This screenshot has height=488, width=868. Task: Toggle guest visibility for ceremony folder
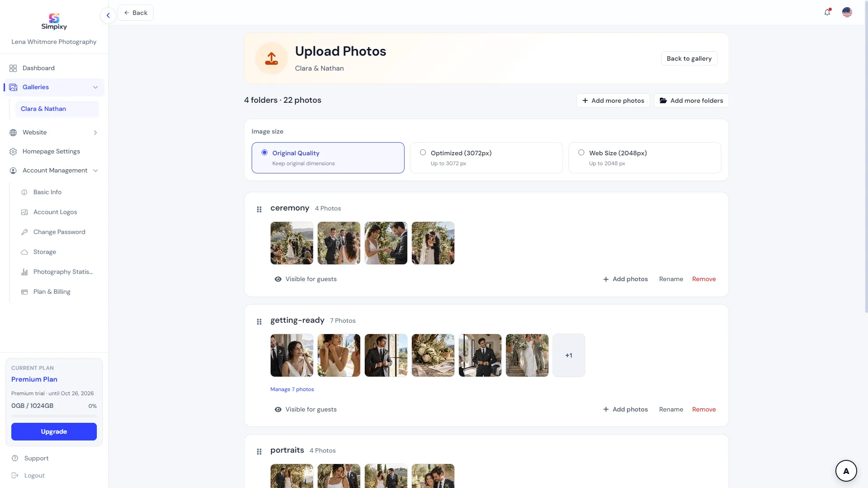[305, 279]
